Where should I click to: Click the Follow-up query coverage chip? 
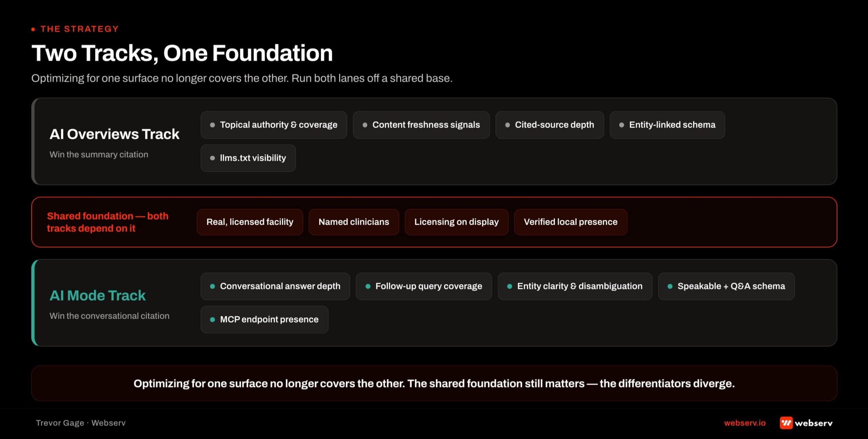tap(424, 286)
